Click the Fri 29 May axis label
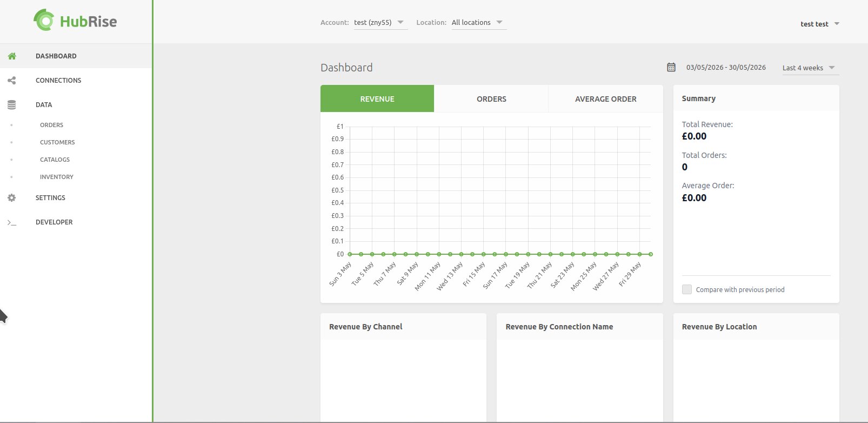 click(x=630, y=274)
